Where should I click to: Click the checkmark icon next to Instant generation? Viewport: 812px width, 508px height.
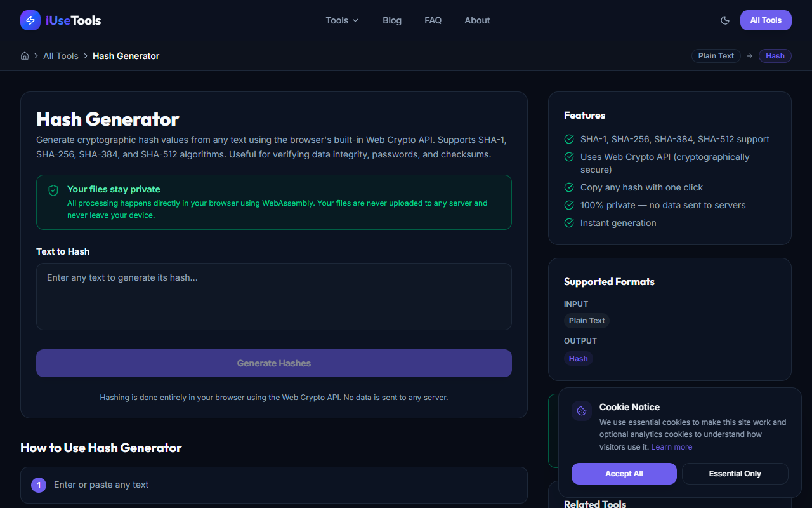coord(569,223)
